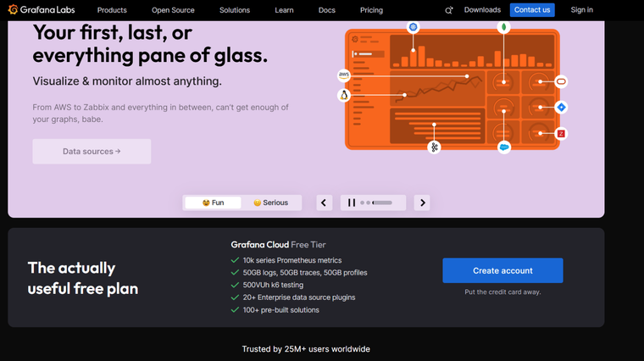Go to the next carousel slide

pyautogui.click(x=422, y=203)
